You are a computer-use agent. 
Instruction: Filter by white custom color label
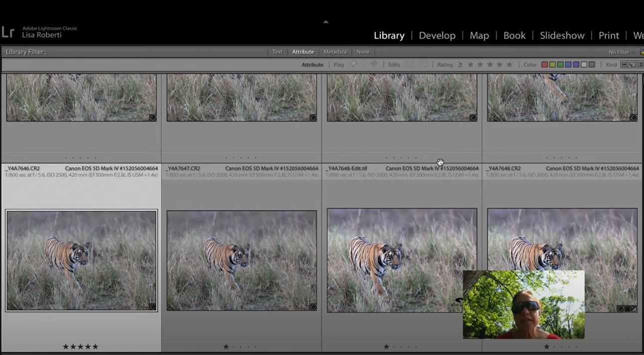(584, 65)
